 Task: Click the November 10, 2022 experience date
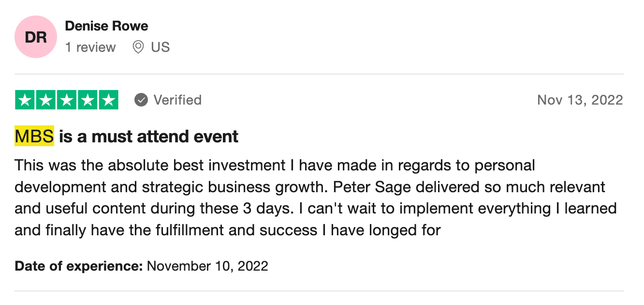tap(207, 266)
